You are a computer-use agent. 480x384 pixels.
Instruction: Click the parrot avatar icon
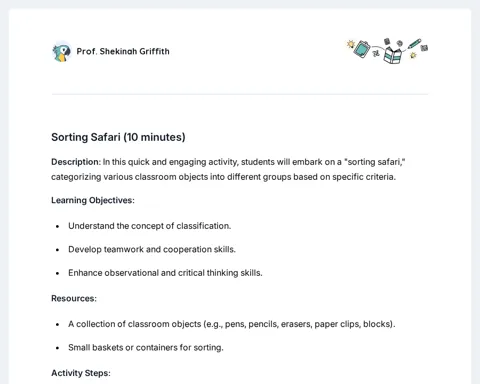62,52
